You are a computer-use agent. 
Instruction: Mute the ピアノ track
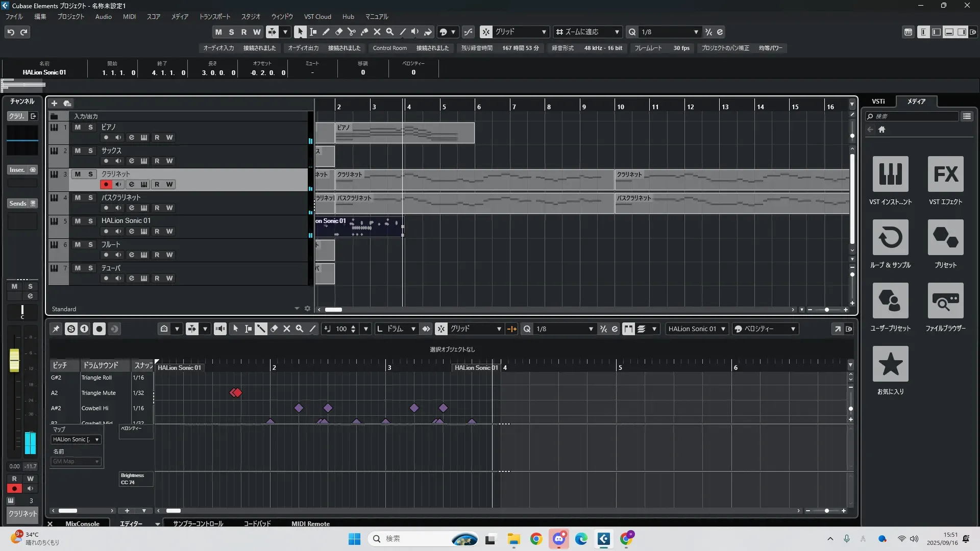click(x=78, y=127)
